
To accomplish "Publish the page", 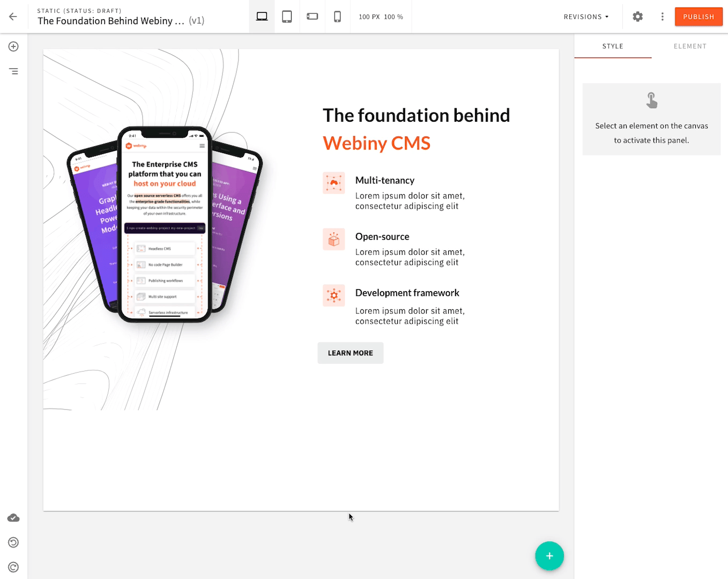I will tap(698, 17).
